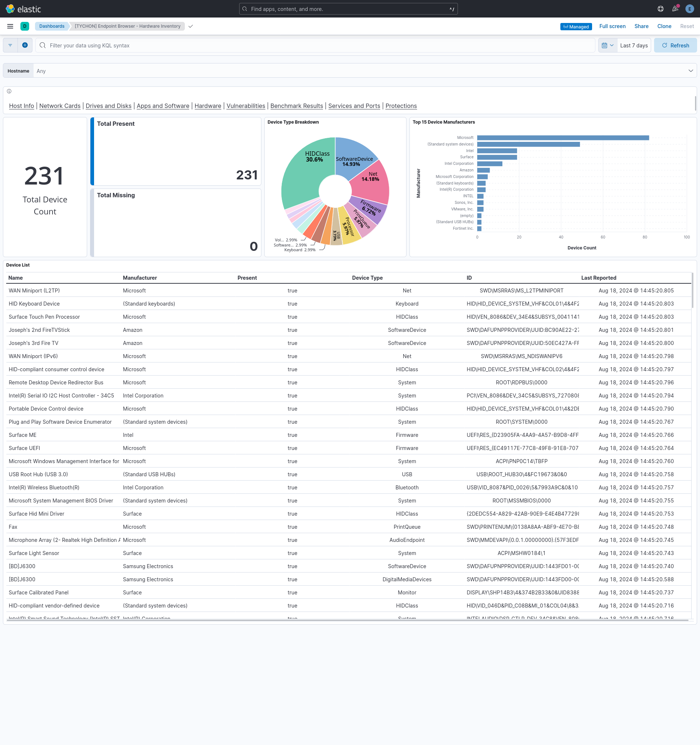Enter Full screen mode

(x=612, y=26)
